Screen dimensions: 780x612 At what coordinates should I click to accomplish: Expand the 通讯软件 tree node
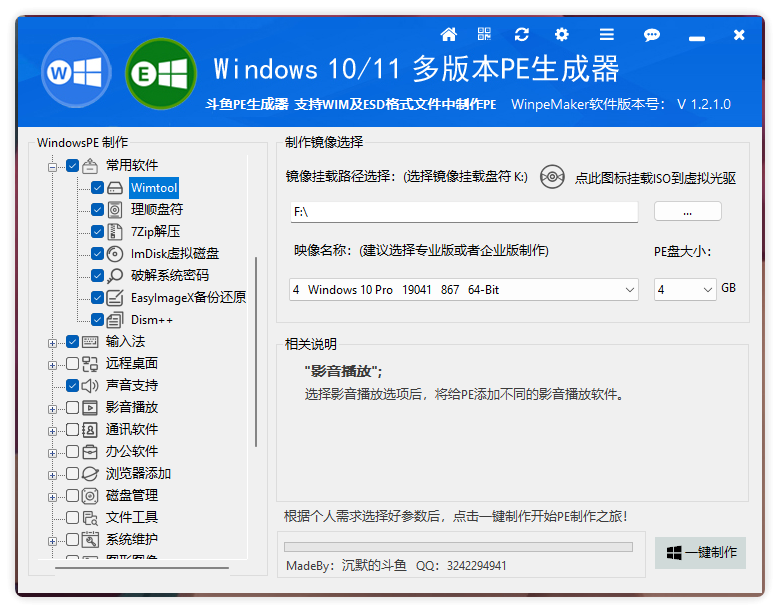click(x=52, y=431)
